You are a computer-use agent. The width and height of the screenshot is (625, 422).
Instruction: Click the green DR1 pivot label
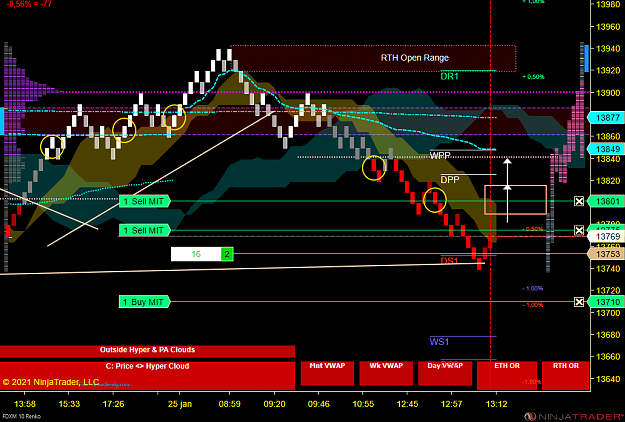[x=449, y=77]
